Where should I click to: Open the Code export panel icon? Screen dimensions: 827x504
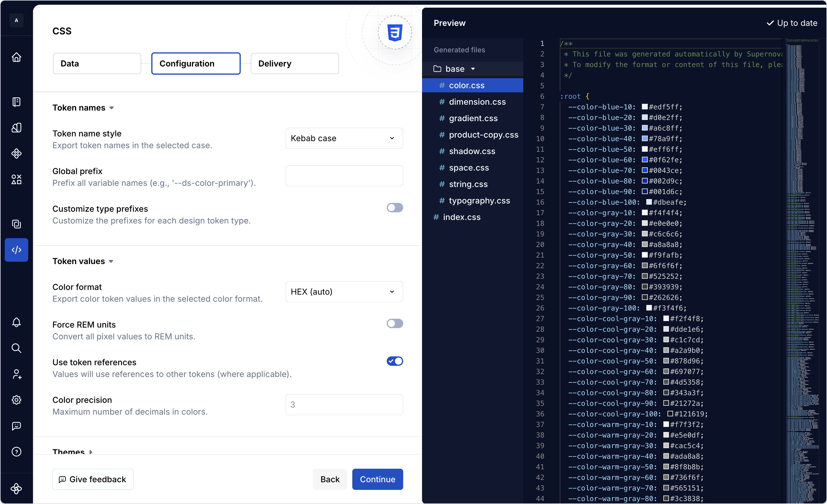[16, 250]
